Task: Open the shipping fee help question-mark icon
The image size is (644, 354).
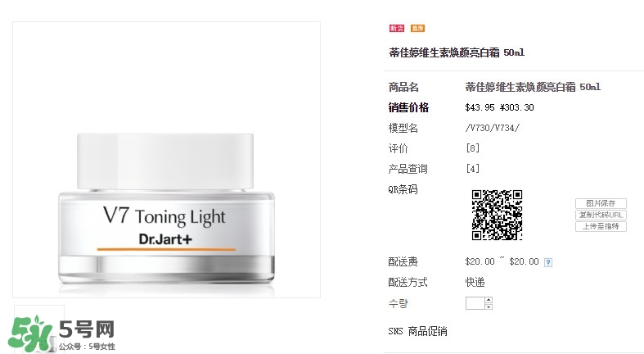Action: tap(548, 262)
